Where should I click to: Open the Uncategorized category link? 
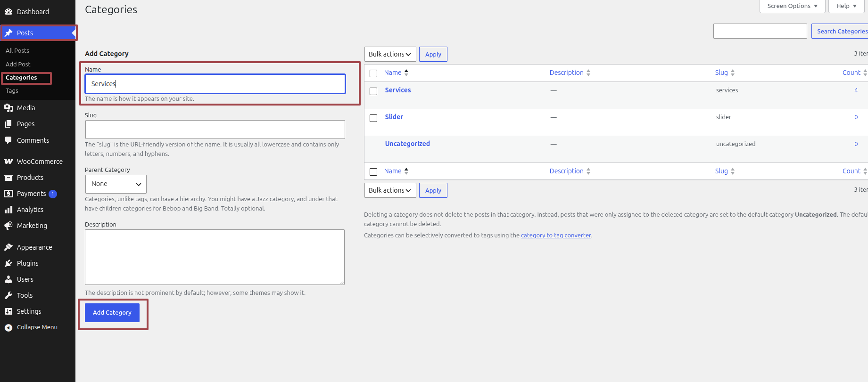click(407, 144)
